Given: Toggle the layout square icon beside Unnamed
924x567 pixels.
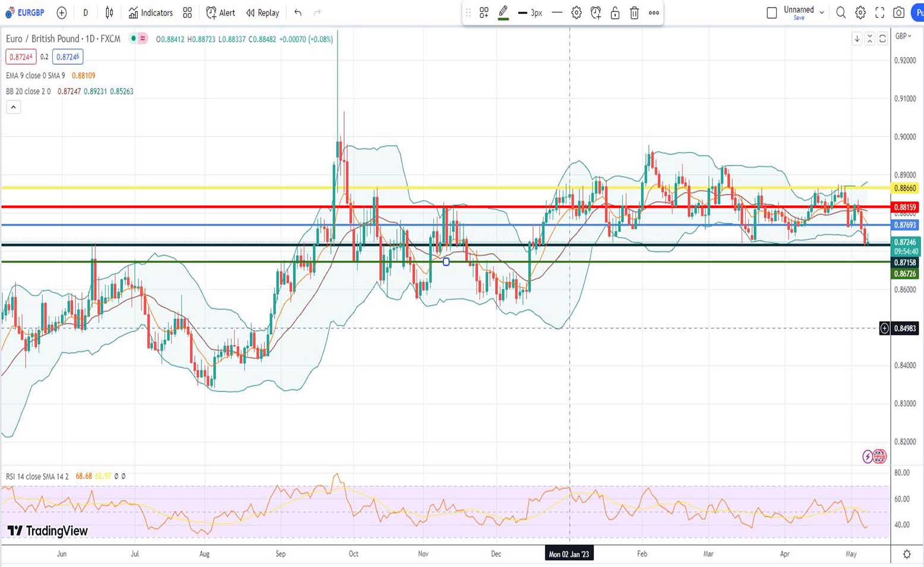Looking at the screenshot, I should (772, 12).
